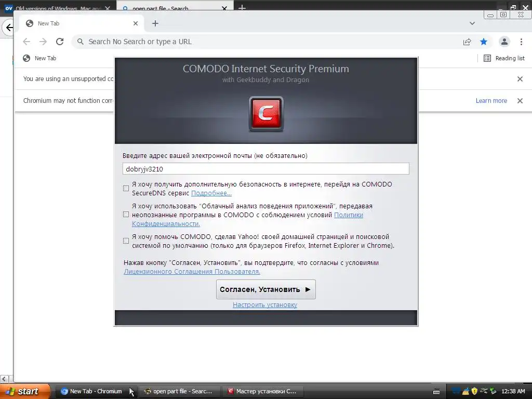Dismiss the 'Chromium may not function' bar
This screenshot has width=532, height=399.
coord(520,100)
